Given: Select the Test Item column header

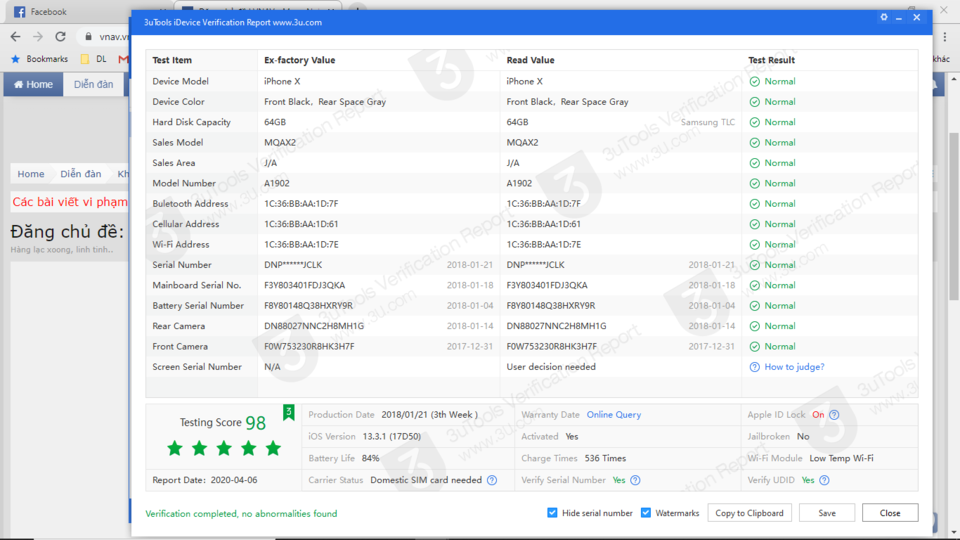Looking at the screenshot, I should [172, 60].
